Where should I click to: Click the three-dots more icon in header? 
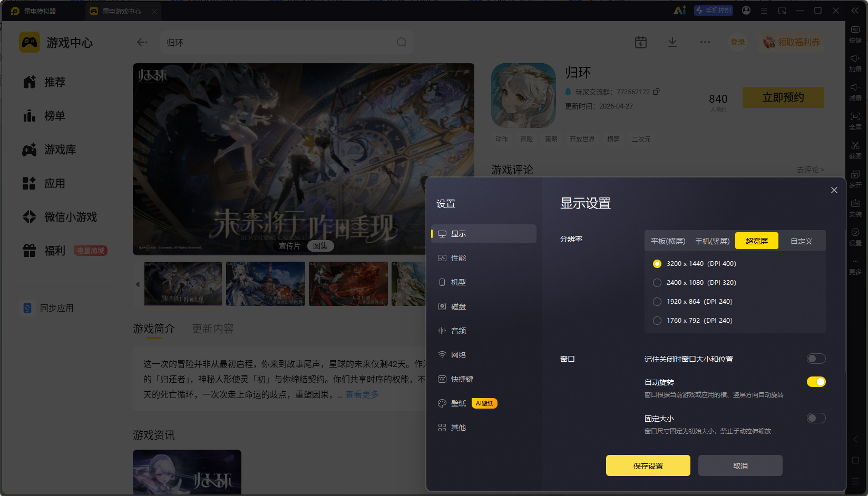(705, 42)
